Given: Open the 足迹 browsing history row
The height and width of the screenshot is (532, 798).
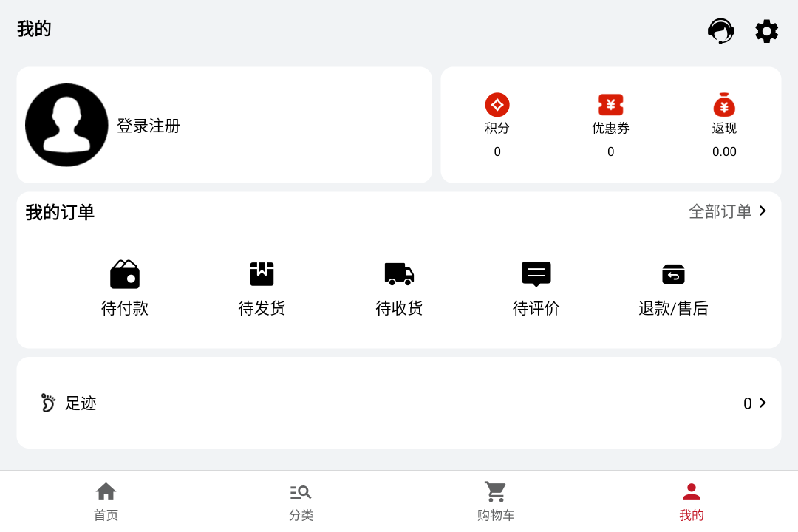Looking at the screenshot, I should pos(399,403).
